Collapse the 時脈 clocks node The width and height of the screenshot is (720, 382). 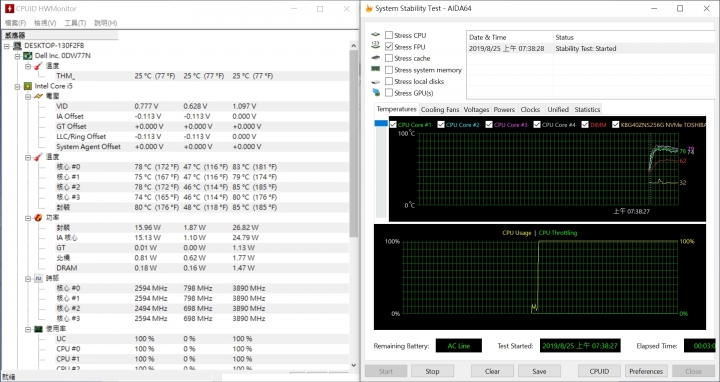pos(28,278)
